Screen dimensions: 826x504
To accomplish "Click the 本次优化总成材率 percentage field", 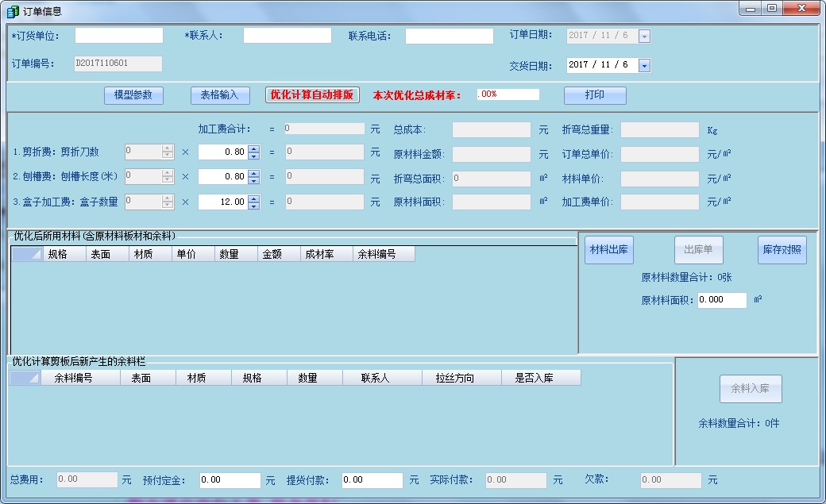I will click(x=508, y=94).
